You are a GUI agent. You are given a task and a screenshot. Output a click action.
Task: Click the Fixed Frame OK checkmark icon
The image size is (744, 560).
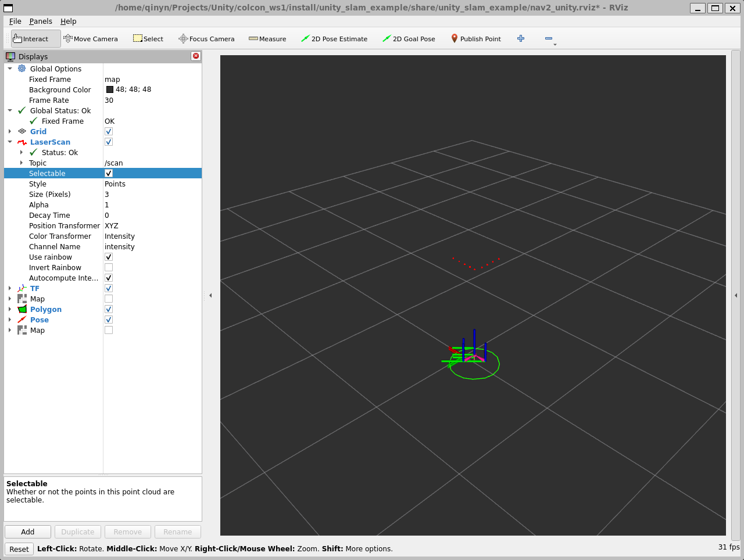[x=34, y=121]
